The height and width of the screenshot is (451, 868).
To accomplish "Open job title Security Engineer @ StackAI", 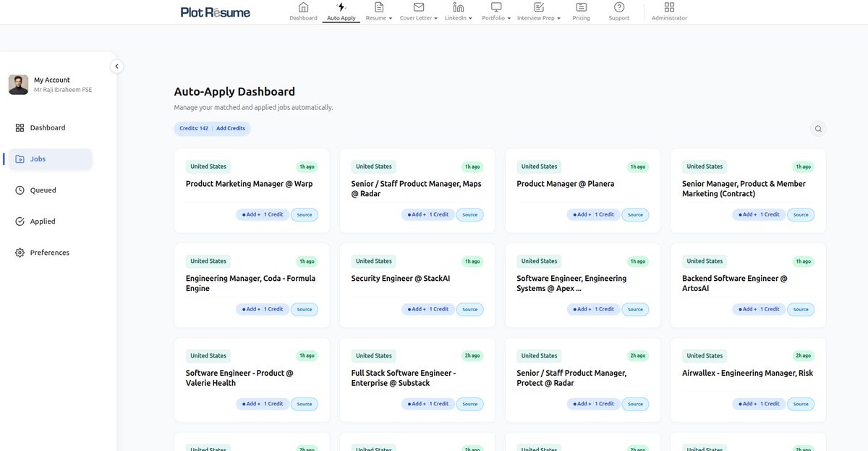I will 401,279.
